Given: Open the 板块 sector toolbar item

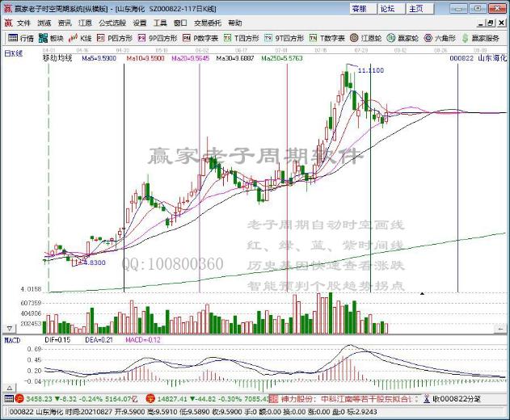Looking at the screenshot, I should (x=51, y=38).
